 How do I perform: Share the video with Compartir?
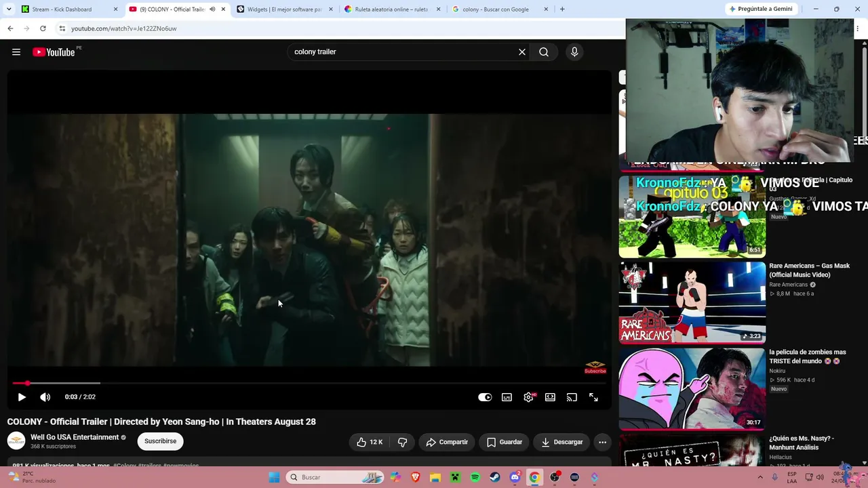tap(447, 442)
